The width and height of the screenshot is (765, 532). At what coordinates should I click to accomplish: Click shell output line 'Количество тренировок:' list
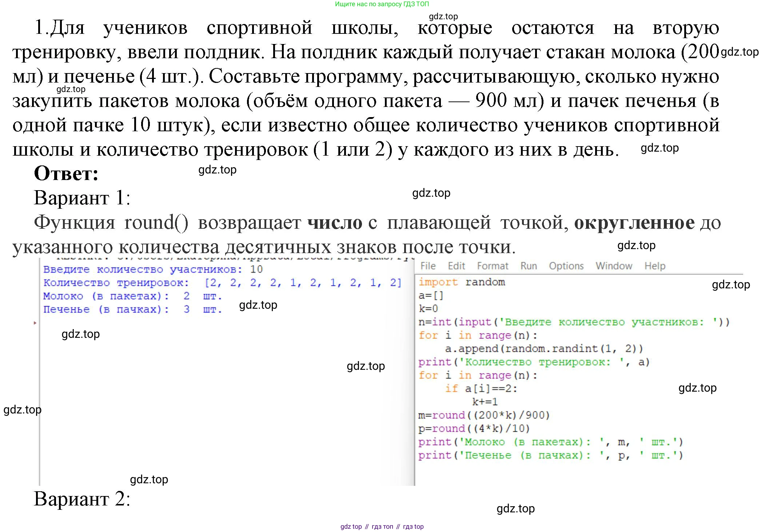(x=222, y=283)
